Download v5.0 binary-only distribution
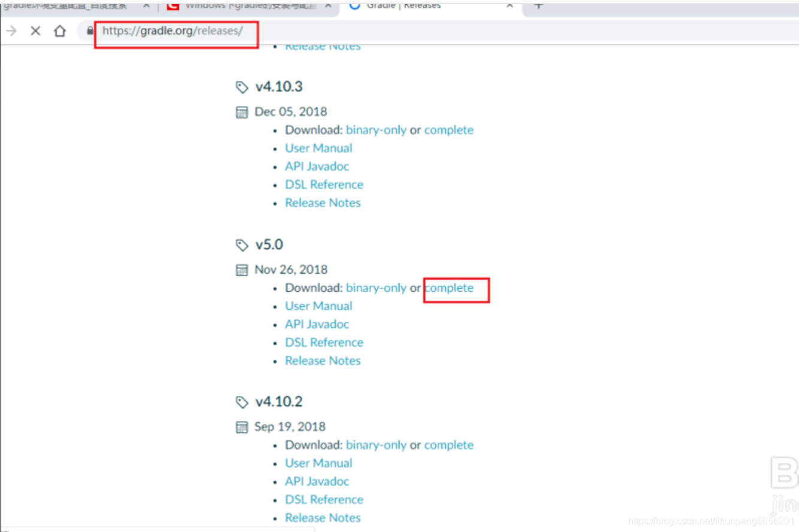Image resolution: width=799 pixels, height=532 pixels. 376,288
